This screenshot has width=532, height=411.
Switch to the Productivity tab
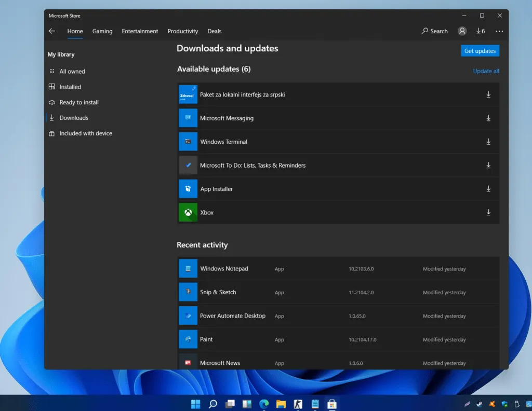point(182,31)
